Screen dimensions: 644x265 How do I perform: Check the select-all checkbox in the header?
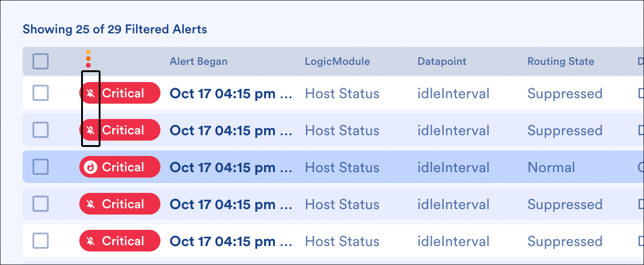41,61
